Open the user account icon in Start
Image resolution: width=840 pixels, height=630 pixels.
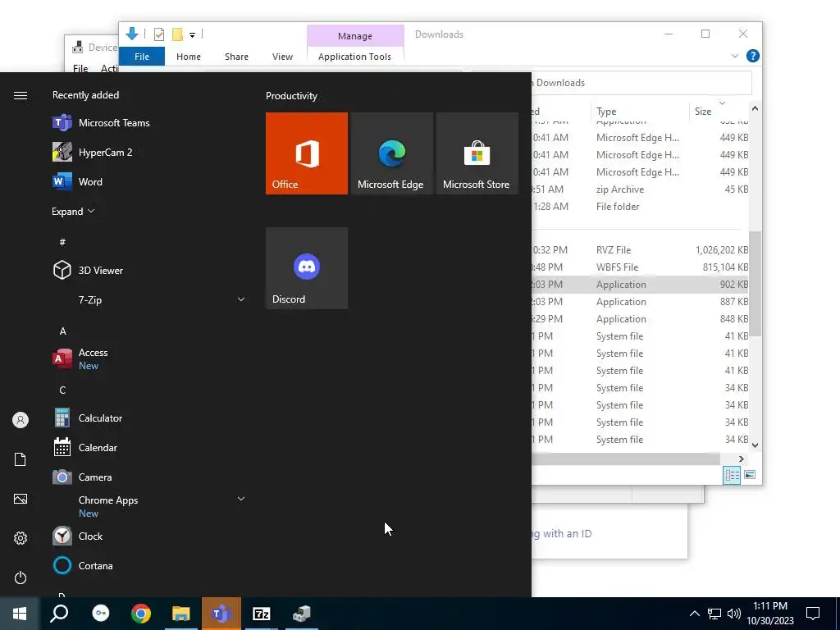coord(21,420)
